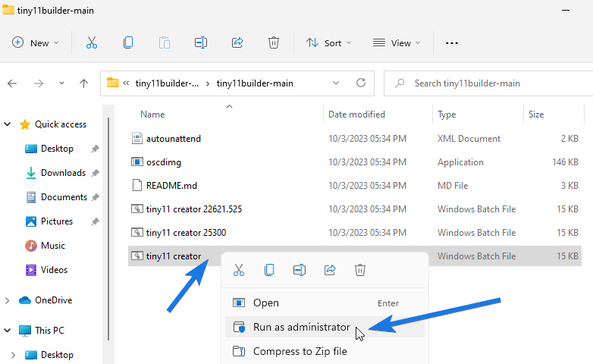Collapse the This PC tree node

7,331
